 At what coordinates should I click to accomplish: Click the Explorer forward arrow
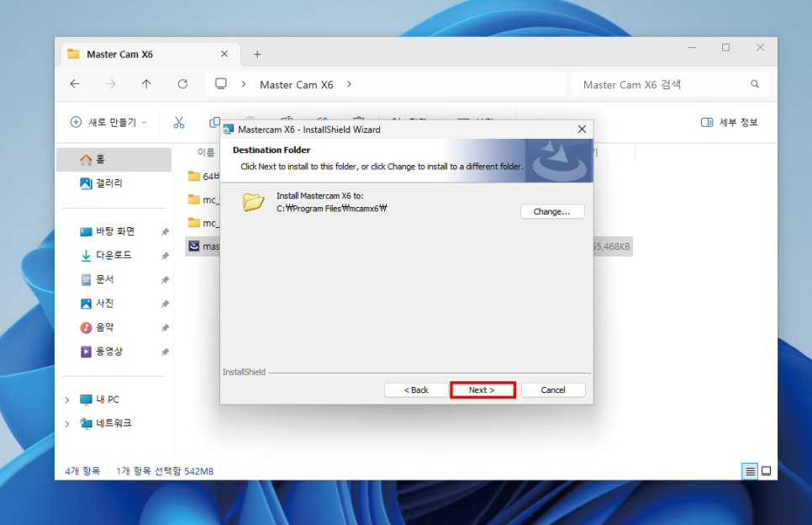111,84
